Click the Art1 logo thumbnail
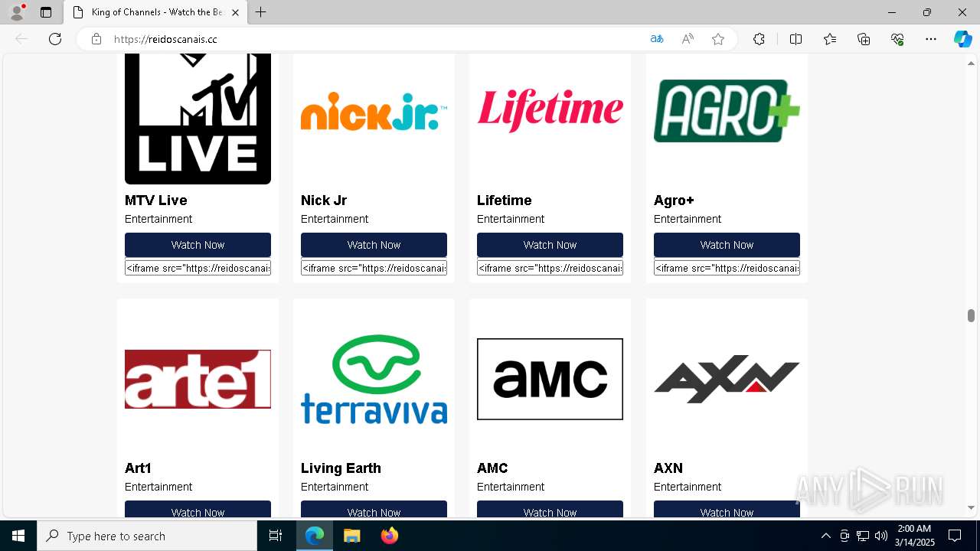This screenshot has width=980, height=551. click(198, 379)
